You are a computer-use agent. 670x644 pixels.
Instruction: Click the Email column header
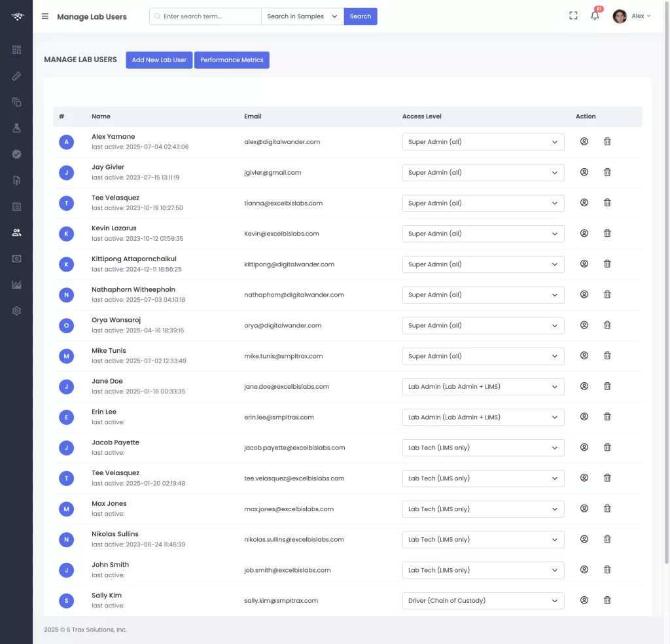coord(253,116)
